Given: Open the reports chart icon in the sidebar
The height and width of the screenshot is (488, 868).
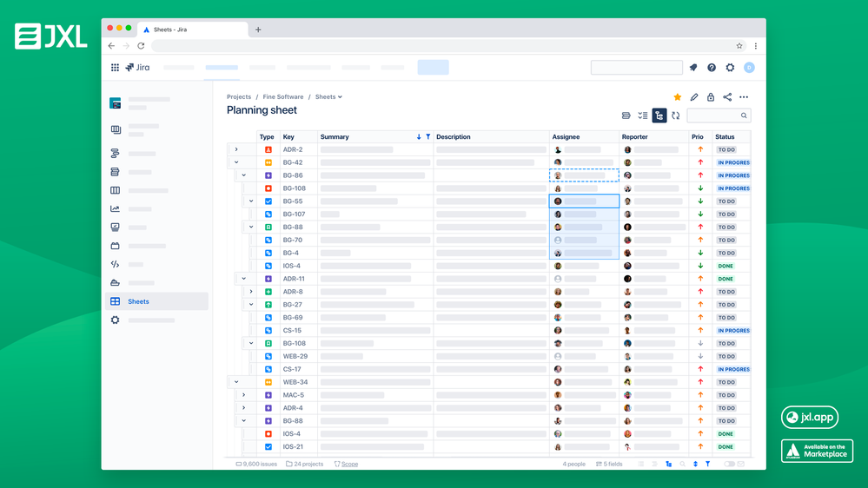Looking at the screenshot, I should tap(116, 208).
